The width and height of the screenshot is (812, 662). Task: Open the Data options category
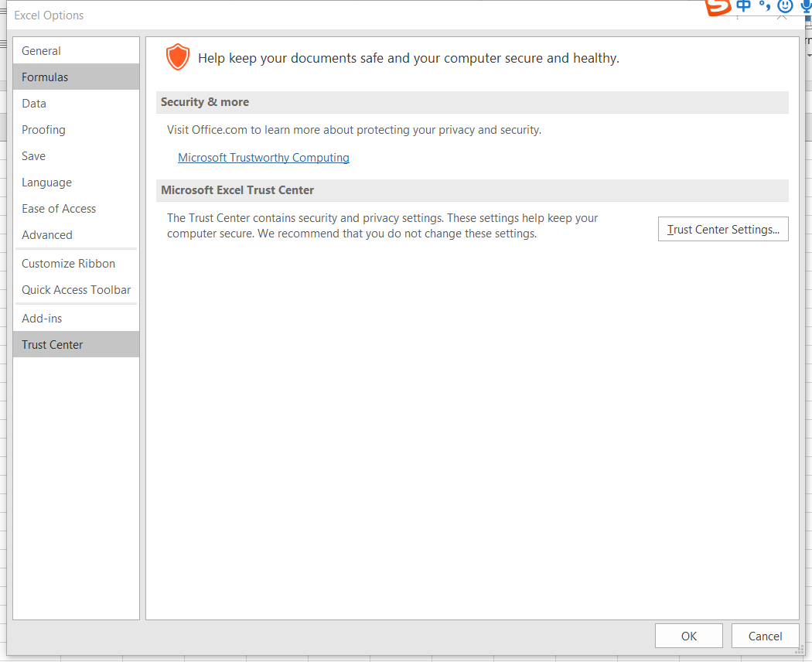tap(76, 104)
